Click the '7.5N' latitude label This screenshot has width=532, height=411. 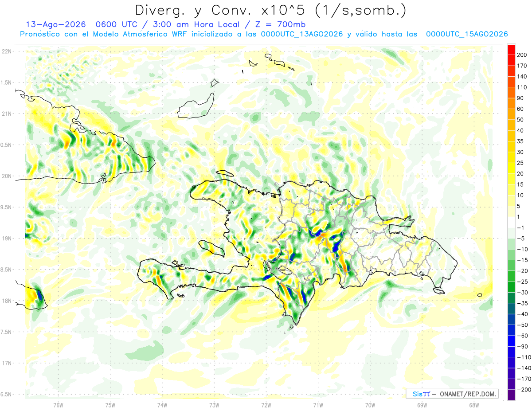[x=6, y=332]
